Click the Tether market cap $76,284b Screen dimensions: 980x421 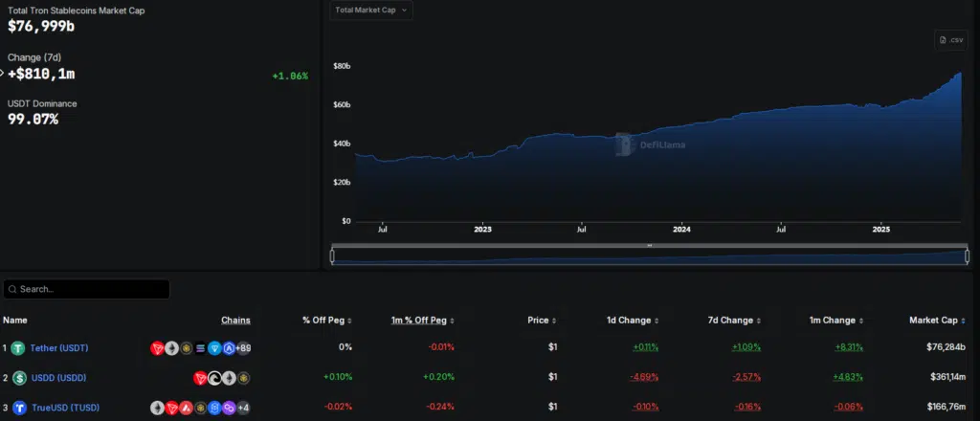coord(946,347)
